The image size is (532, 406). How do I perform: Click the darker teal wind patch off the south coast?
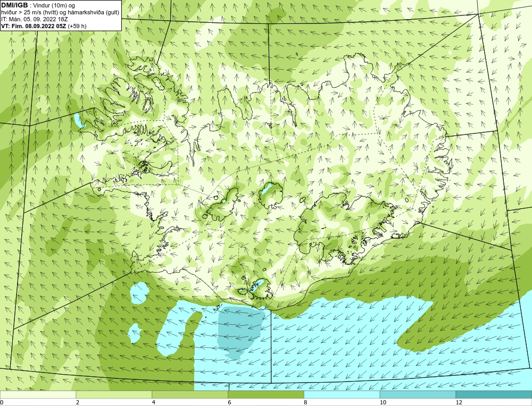coord(240,332)
